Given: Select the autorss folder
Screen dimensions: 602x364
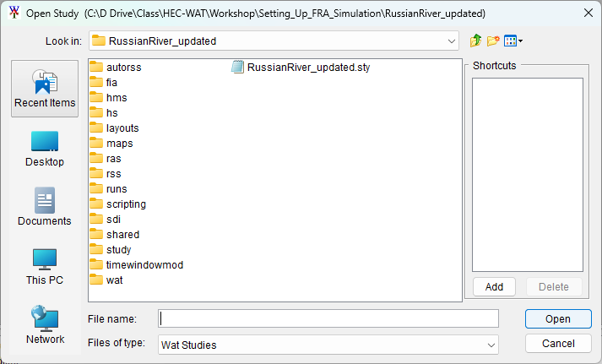Looking at the screenshot, I should 123,68.
